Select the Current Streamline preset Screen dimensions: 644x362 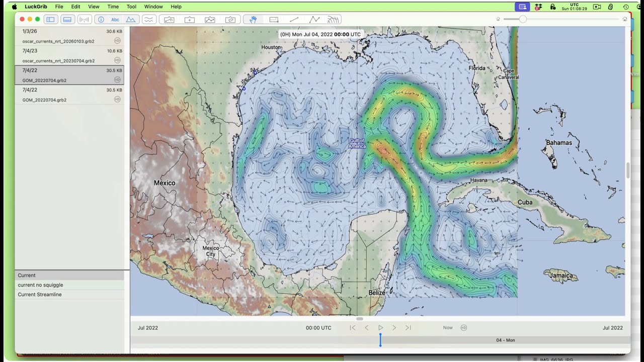pyautogui.click(x=69, y=295)
